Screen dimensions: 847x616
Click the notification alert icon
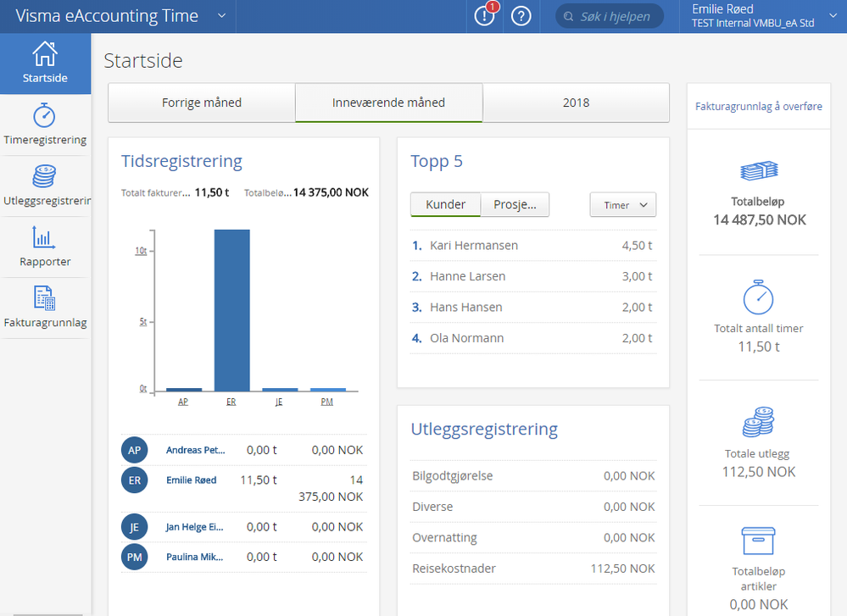(484, 16)
